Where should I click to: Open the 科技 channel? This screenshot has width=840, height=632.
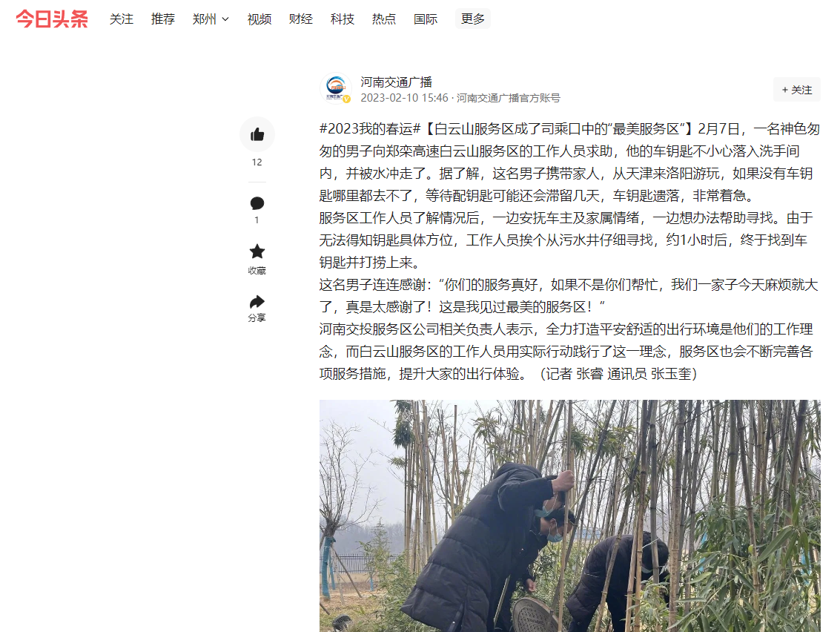click(343, 19)
